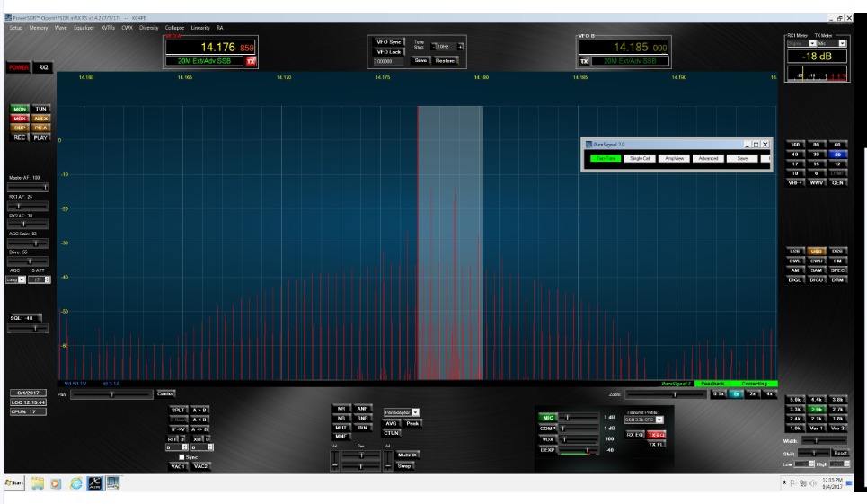Click Advanced in PureSignal window
Image resolution: width=867 pixels, height=504 pixels.
tap(708, 159)
